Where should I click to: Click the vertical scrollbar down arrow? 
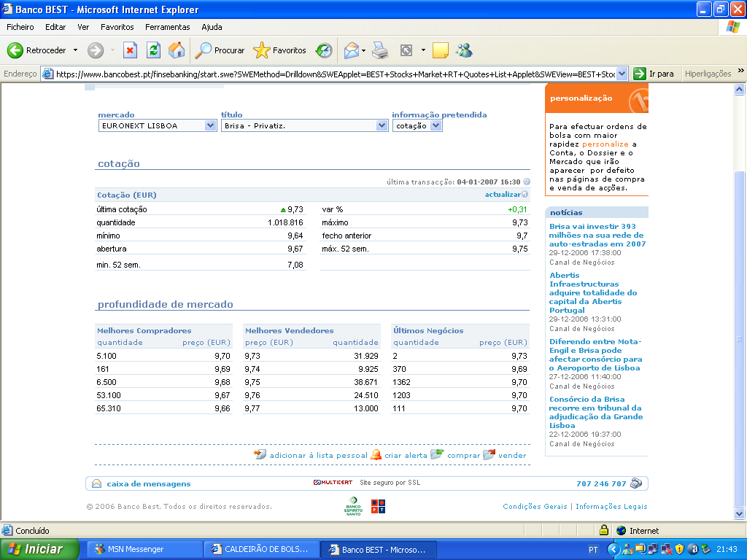point(740,514)
